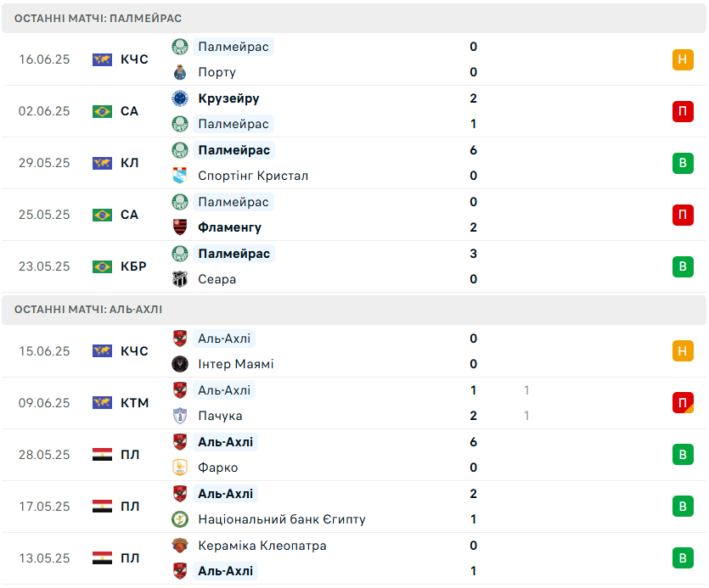This screenshot has height=588, width=709.
Task: Click the Фарко team name
Action: 218,468
